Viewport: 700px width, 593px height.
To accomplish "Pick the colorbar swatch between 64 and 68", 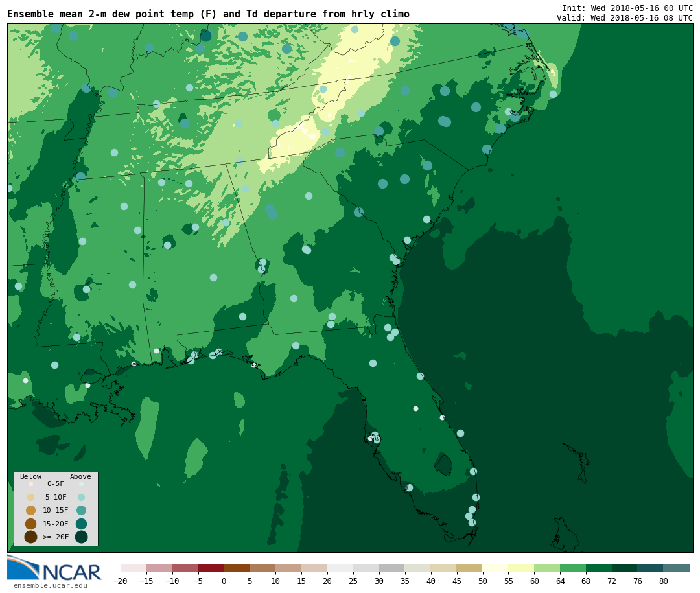I will (x=573, y=568).
